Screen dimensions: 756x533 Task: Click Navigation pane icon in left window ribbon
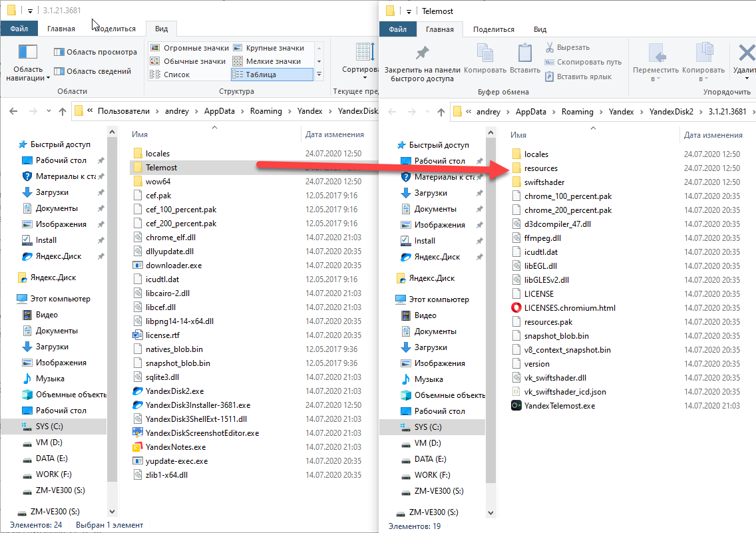click(27, 52)
